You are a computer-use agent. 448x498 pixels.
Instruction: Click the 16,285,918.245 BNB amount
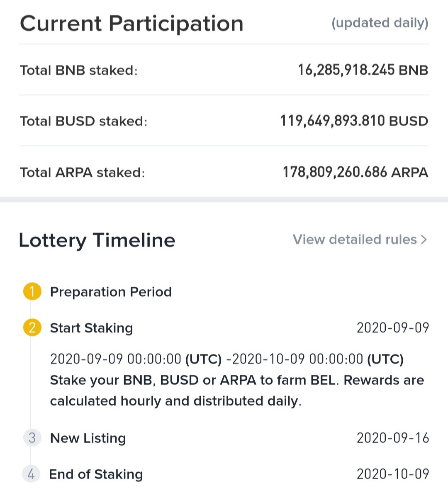point(363,70)
